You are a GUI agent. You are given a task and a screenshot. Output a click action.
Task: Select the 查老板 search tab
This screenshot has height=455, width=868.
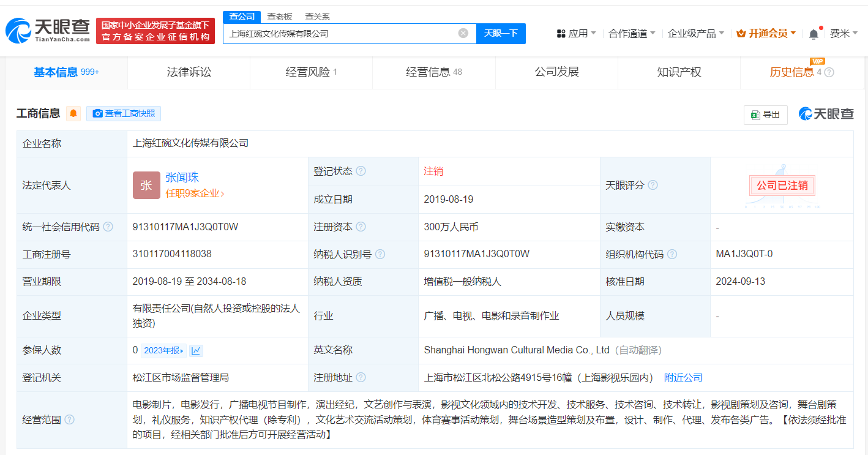[x=279, y=17]
